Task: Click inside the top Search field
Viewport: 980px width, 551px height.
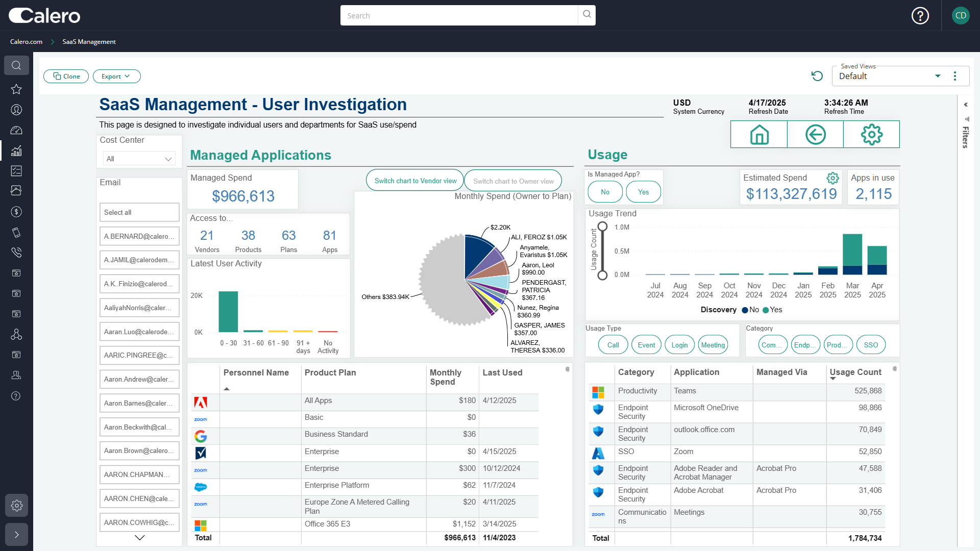Action: pos(459,15)
